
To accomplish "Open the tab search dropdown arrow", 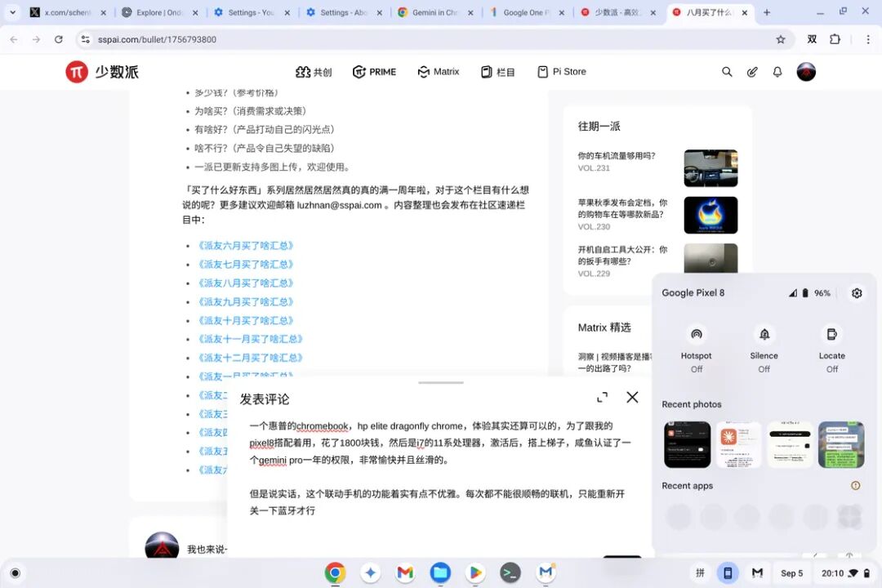I will tap(12, 12).
